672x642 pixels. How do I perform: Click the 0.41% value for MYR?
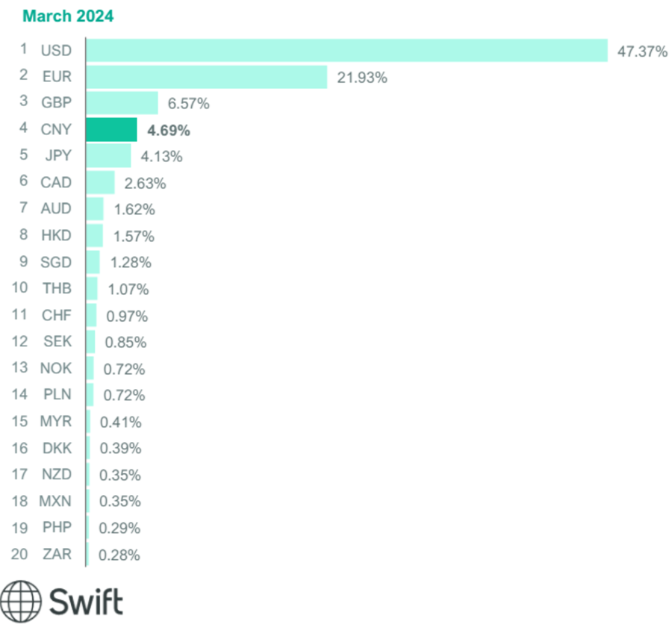point(120,423)
